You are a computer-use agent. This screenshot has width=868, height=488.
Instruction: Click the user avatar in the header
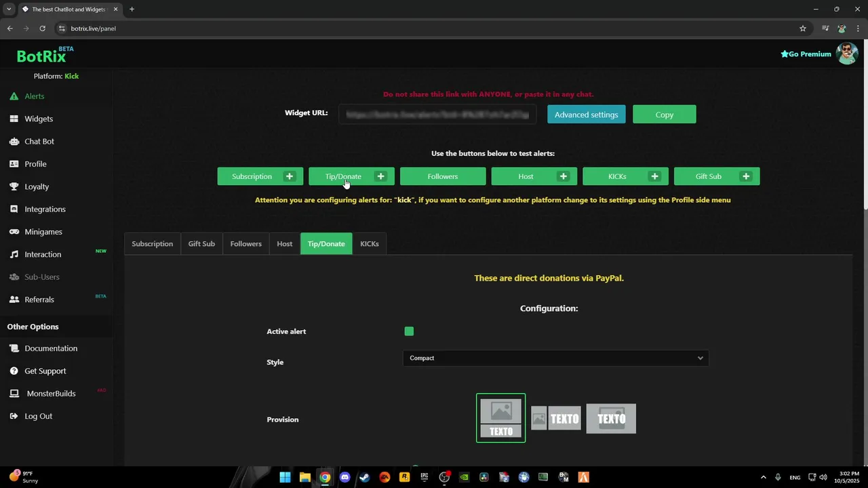click(x=846, y=54)
